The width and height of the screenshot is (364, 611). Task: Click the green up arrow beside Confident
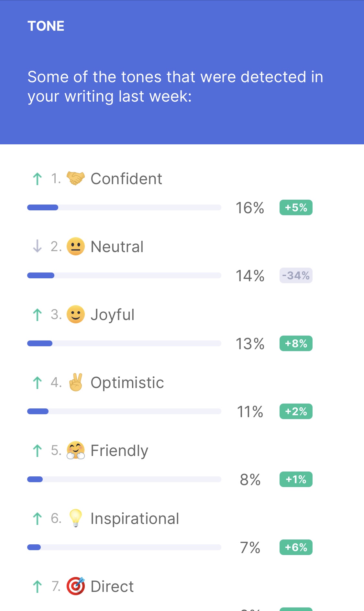coord(38,179)
